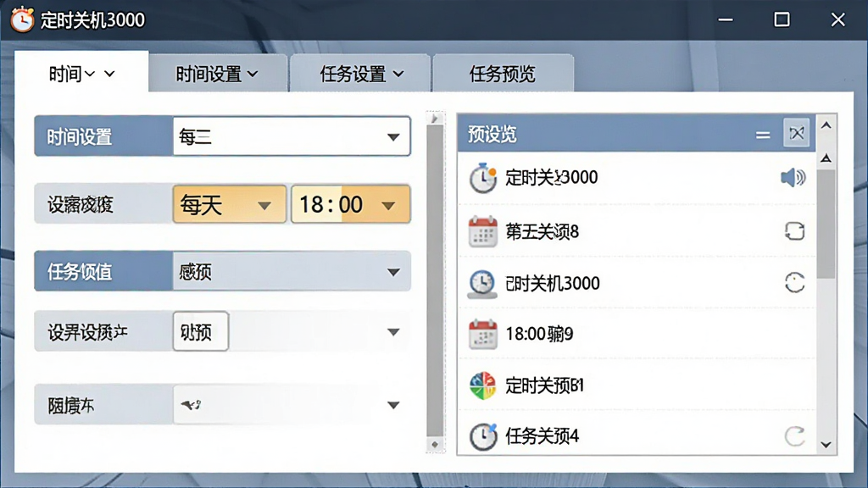Click the equals-sign menu icon in 预设览 header
Viewport: 868px width, 488px height.
(x=763, y=135)
